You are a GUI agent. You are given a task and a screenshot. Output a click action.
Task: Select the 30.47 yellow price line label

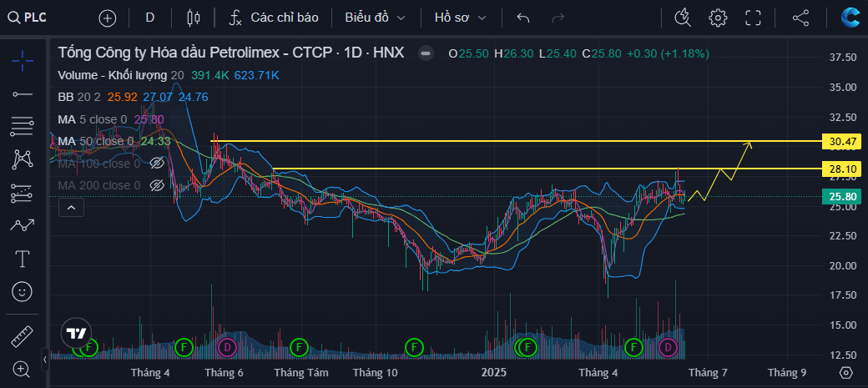pos(842,142)
